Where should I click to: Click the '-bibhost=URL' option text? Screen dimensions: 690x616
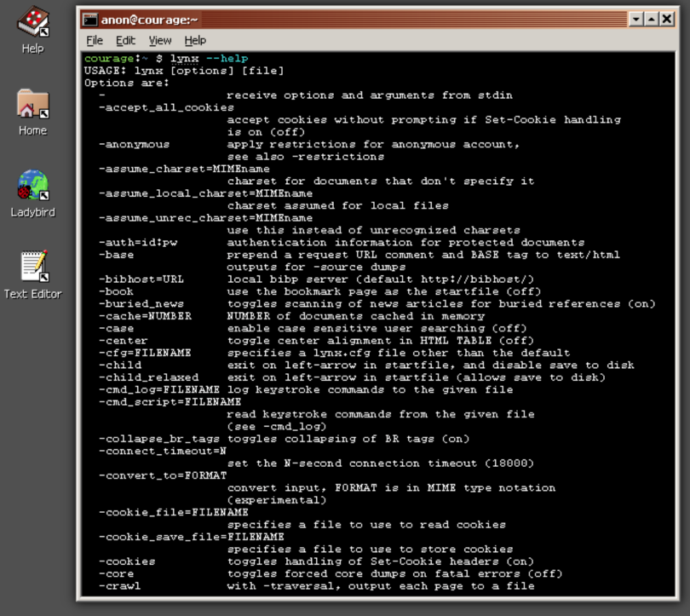pyautogui.click(x=141, y=279)
